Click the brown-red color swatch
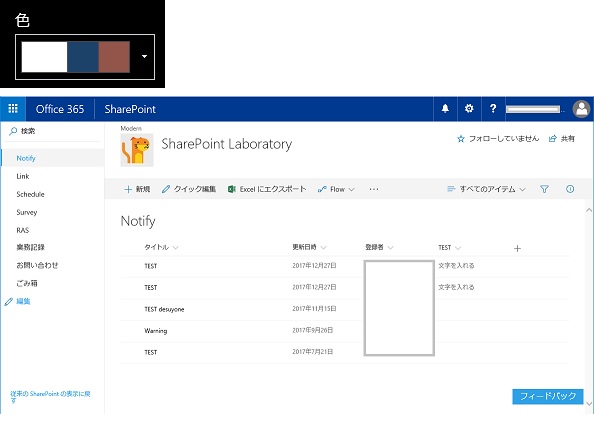594x430 pixels. click(x=114, y=57)
